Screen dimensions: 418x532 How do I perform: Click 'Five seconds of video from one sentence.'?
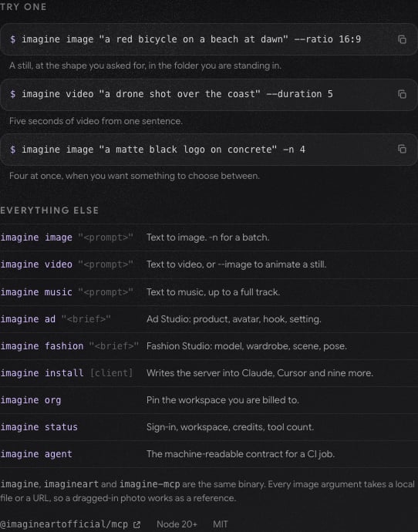(96, 121)
